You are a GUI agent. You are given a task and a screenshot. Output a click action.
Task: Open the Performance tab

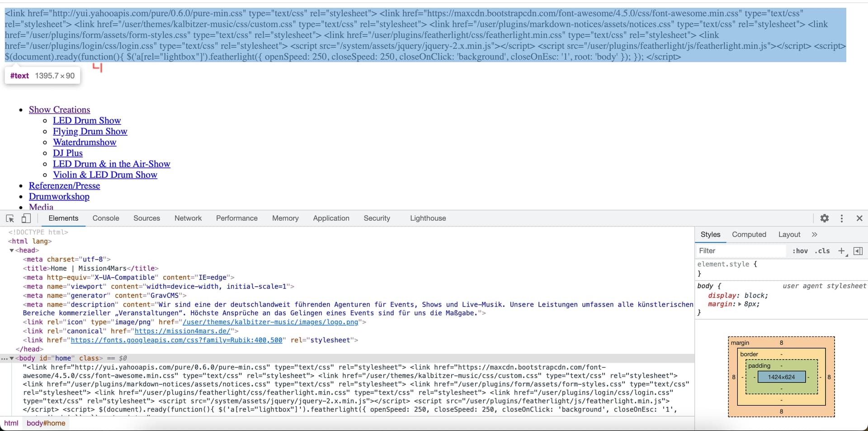click(x=236, y=218)
